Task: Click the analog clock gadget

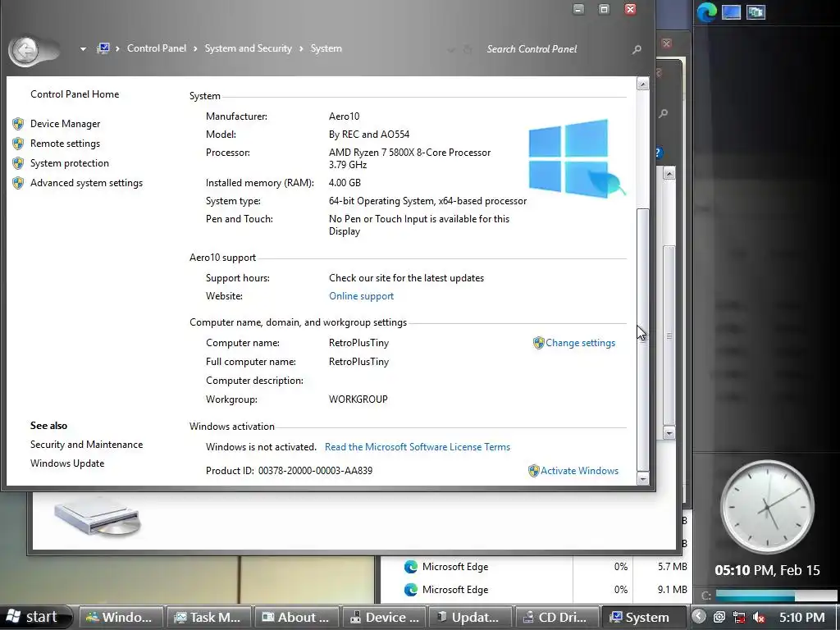Action: point(767,507)
